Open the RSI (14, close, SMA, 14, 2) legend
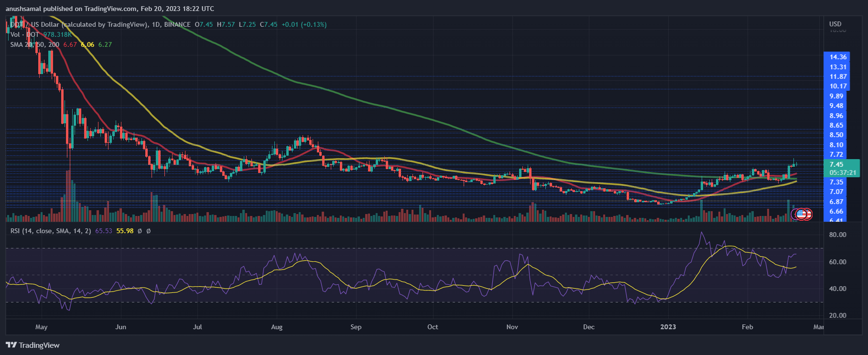Screen dimensions: 868x355 click(51, 231)
